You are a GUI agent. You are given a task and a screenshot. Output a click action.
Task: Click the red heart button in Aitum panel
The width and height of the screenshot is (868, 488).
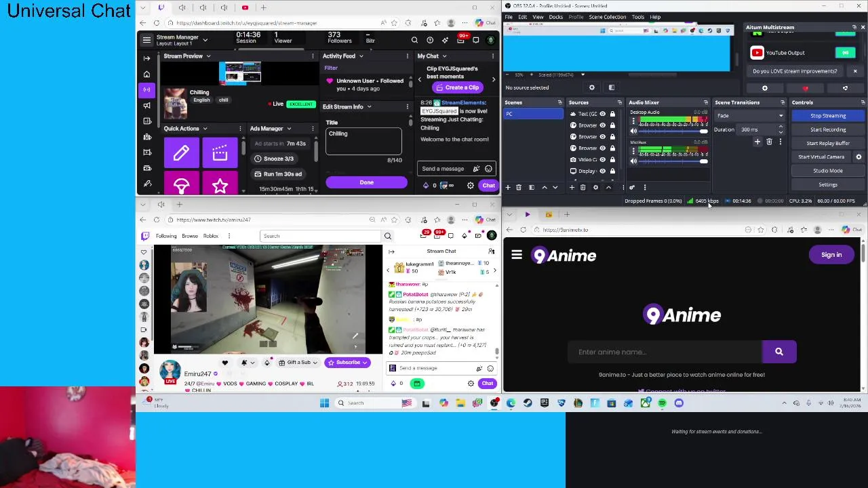[x=805, y=88]
